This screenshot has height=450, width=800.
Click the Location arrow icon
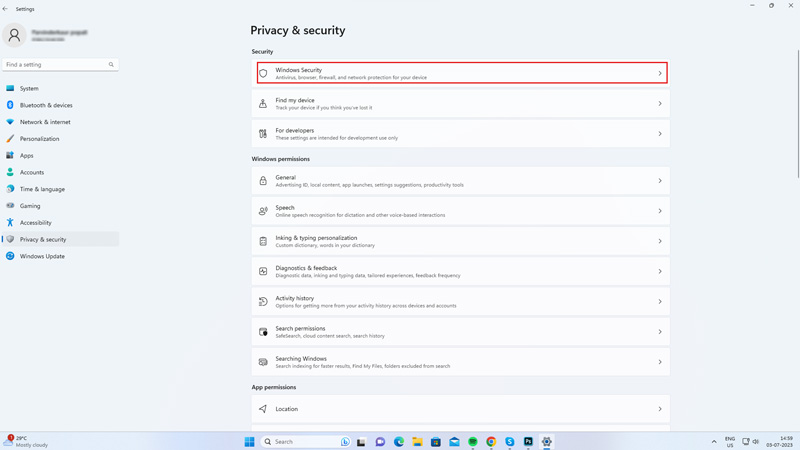[263, 409]
